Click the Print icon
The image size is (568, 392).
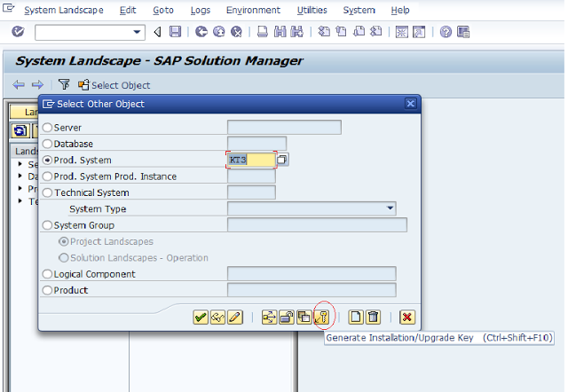click(263, 32)
